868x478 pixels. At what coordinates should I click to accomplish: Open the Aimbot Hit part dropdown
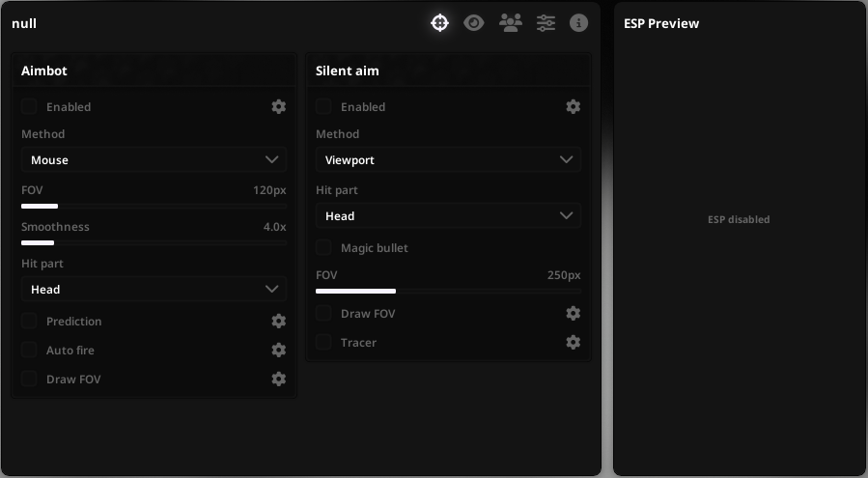pos(154,289)
